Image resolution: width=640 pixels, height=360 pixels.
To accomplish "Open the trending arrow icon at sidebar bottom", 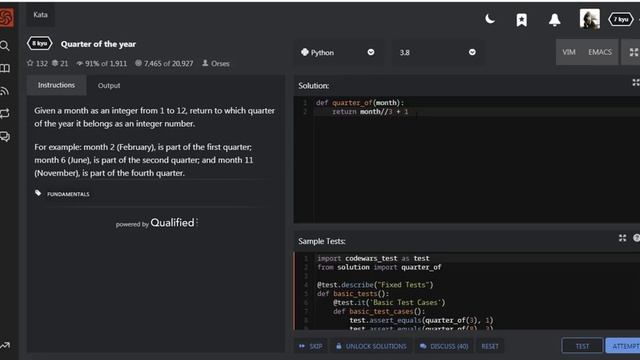I will pyautogui.click(x=5, y=346).
